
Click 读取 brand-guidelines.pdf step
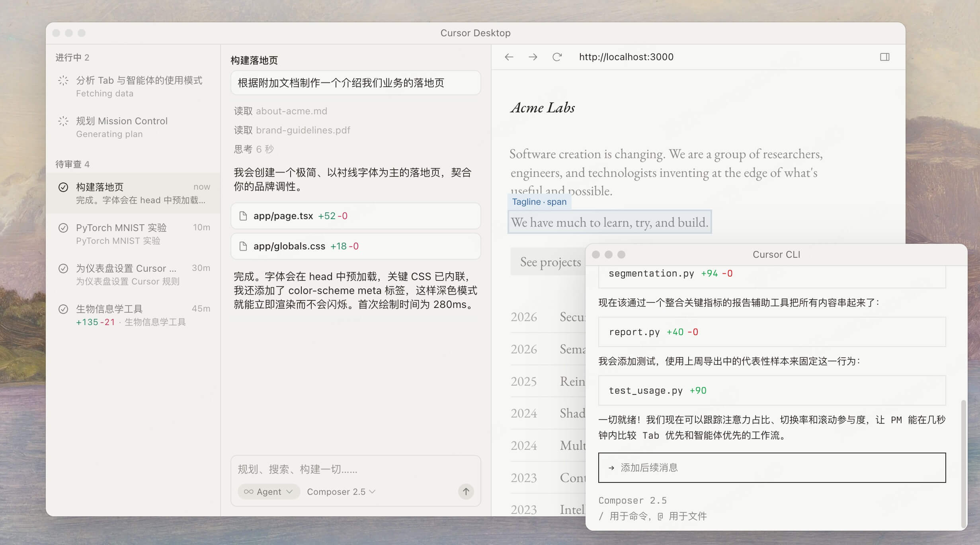pyautogui.click(x=292, y=130)
